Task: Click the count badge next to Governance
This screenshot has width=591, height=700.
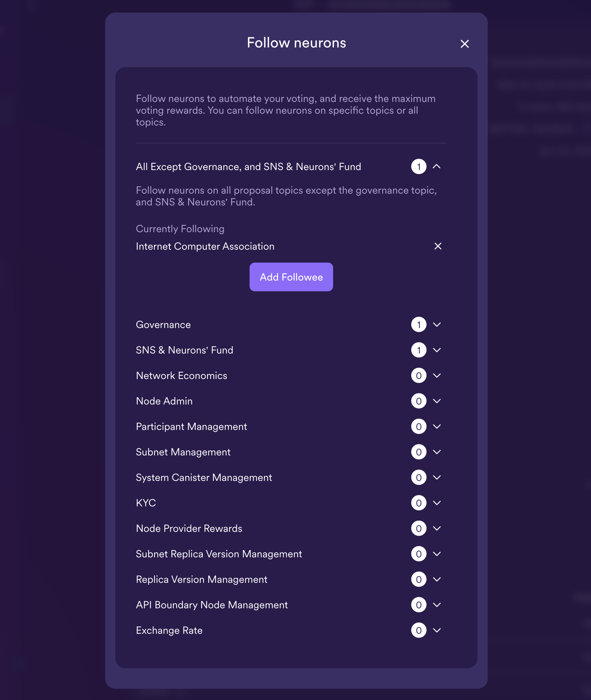Action: pos(419,325)
